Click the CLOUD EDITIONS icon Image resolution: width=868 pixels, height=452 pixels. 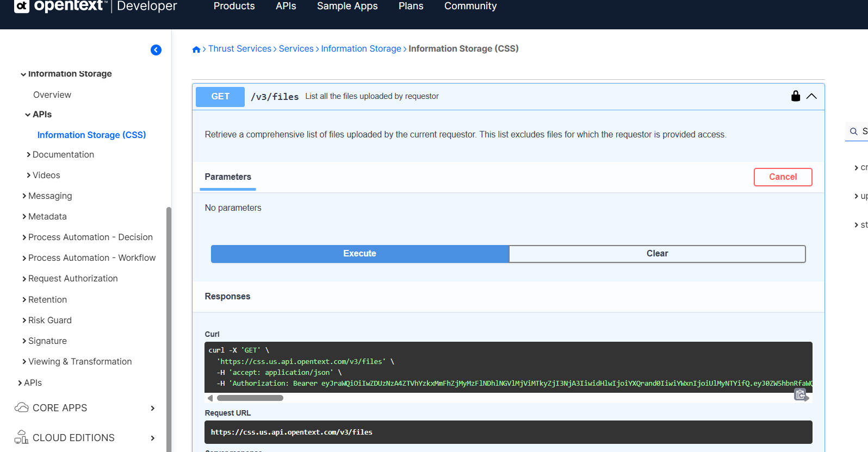22,437
